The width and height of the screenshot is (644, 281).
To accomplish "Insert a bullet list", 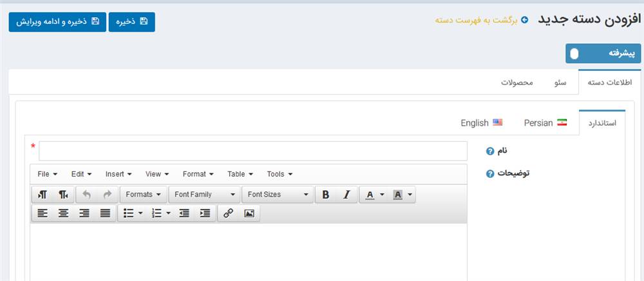I will coord(128,213).
